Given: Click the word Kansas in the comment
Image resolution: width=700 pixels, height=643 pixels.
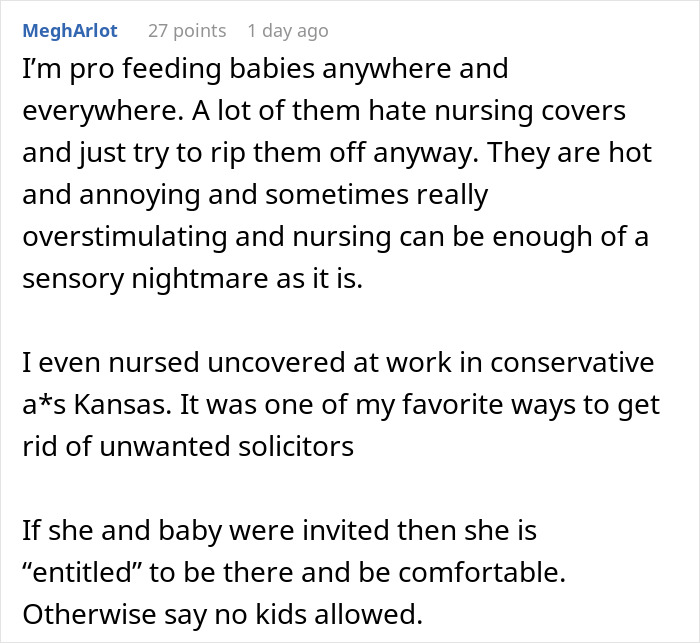Looking at the screenshot, I should pos(122,405).
